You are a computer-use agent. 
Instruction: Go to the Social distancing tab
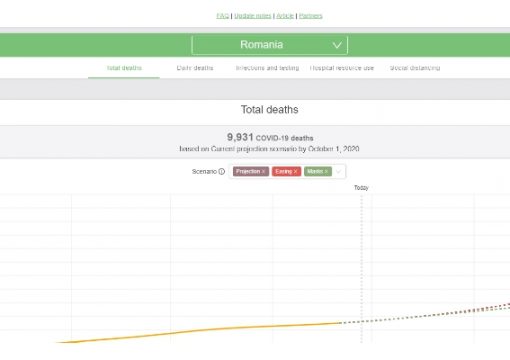click(x=415, y=68)
